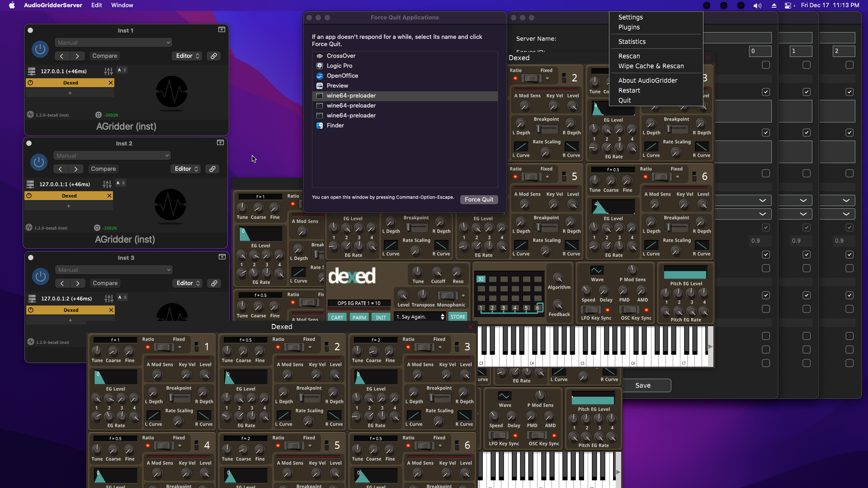Choose Restart from the AudioGridder menu

pos(629,90)
